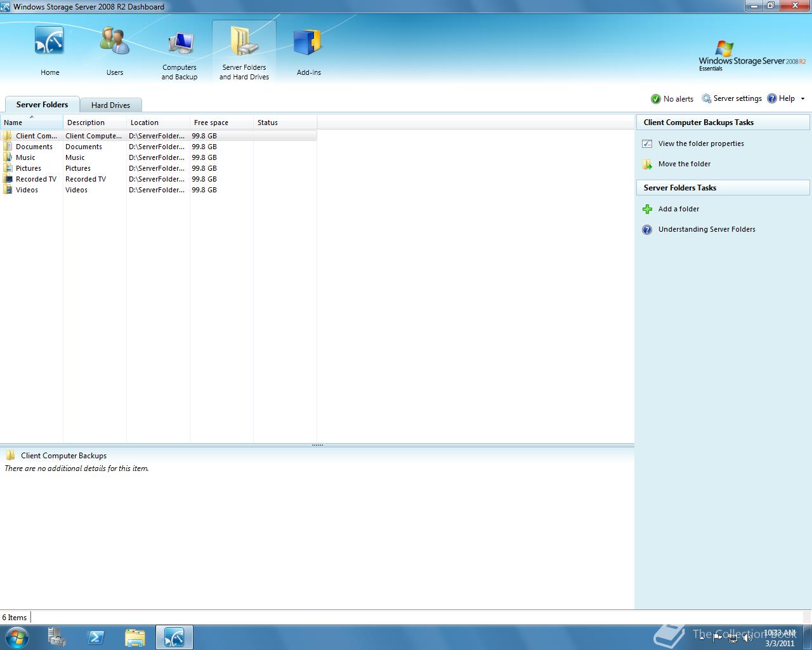Click the folder icon in details pane
The width and height of the screenshot is (812, 650).
pos(10,455)
